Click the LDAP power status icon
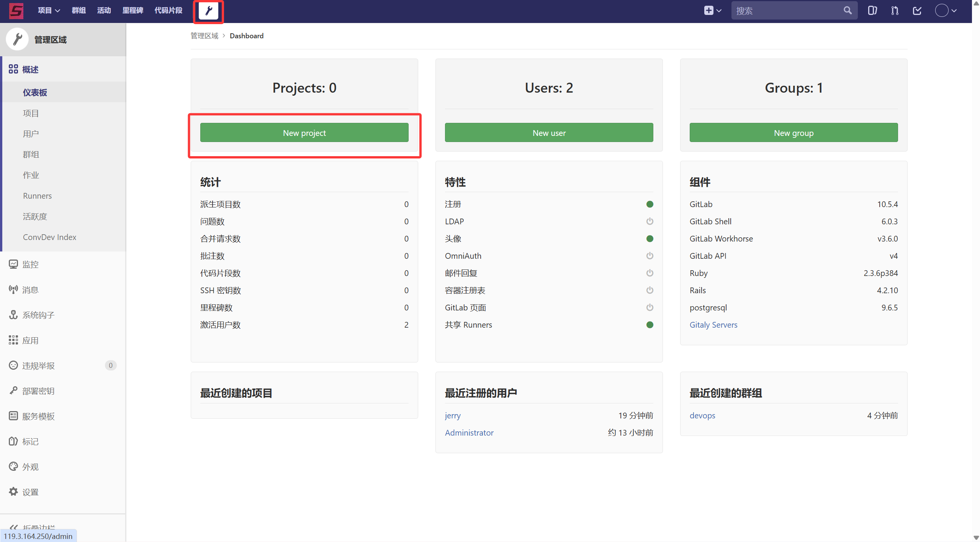This screenshot has height=542, width=980. [650, 221]
